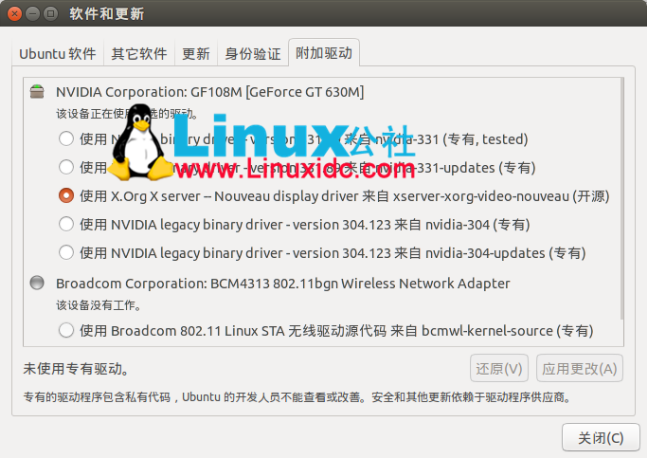The width and height of the screenshot is (647, 458).
Task: Close the window with the red titlebar button
Action: coord(14,14)
